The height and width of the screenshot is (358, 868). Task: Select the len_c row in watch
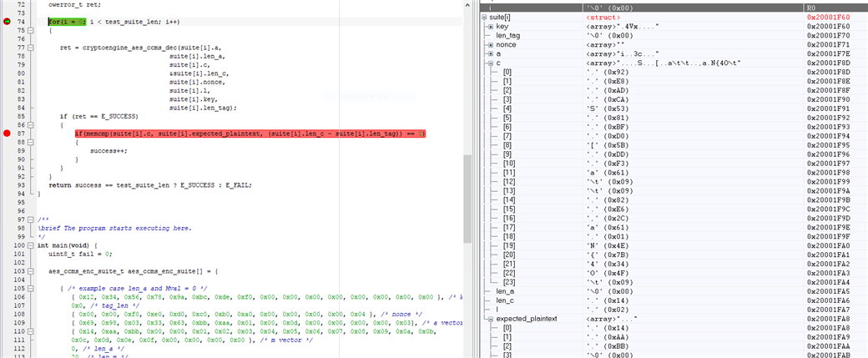point(674,300)
